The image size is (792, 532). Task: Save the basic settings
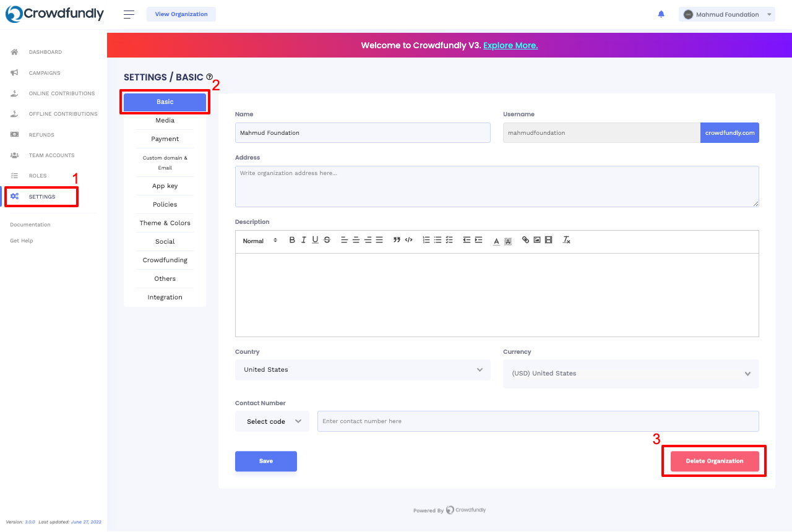coord(266,461)
